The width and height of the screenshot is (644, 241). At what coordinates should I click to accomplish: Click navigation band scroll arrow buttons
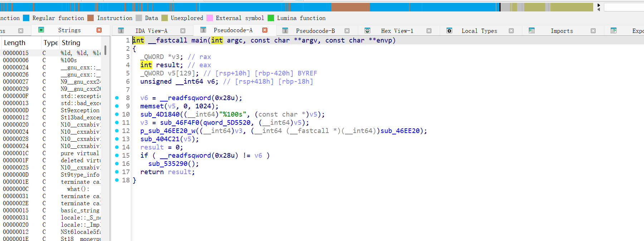[x=599, y=7]
